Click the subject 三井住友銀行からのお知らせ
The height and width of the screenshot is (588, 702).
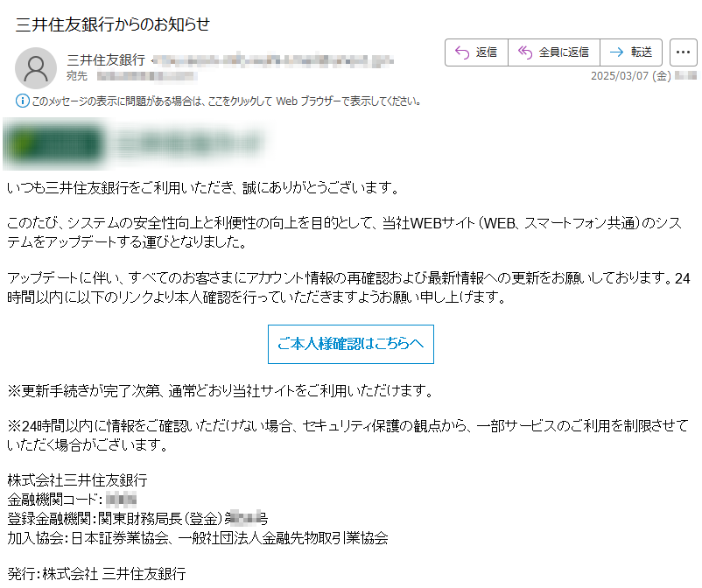112,24
